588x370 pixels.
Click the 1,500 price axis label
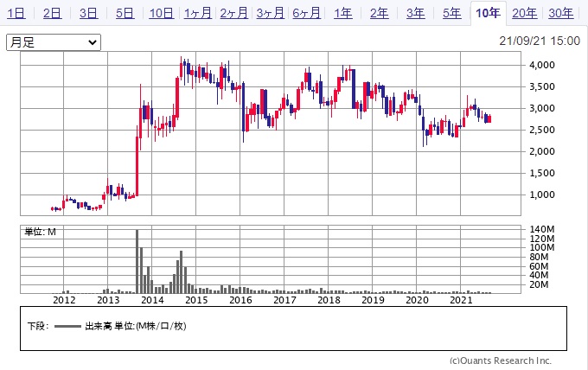coord(542,173)
